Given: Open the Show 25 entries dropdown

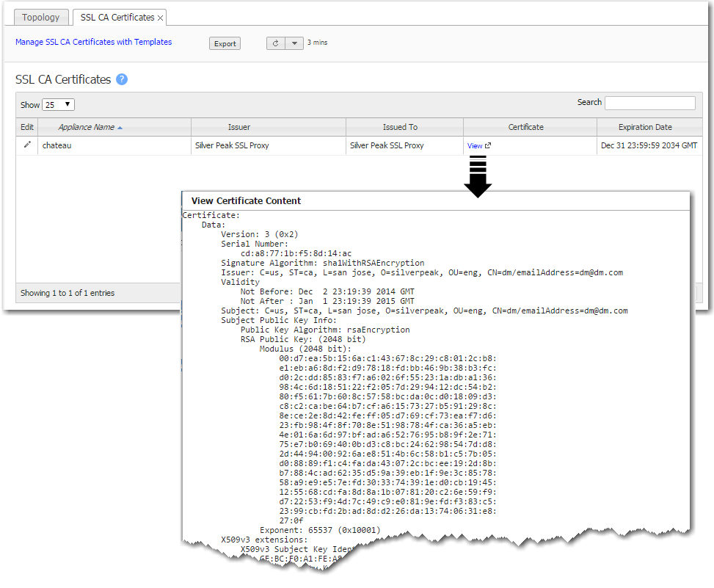Looking at the screenshot, I should coord(58,105).
